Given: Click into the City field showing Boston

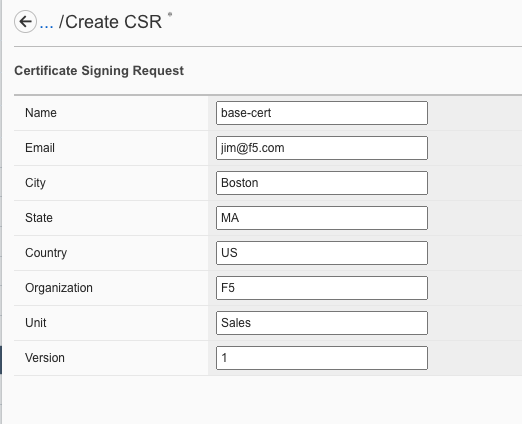Looking at the screenshot, I should point(322,183).
